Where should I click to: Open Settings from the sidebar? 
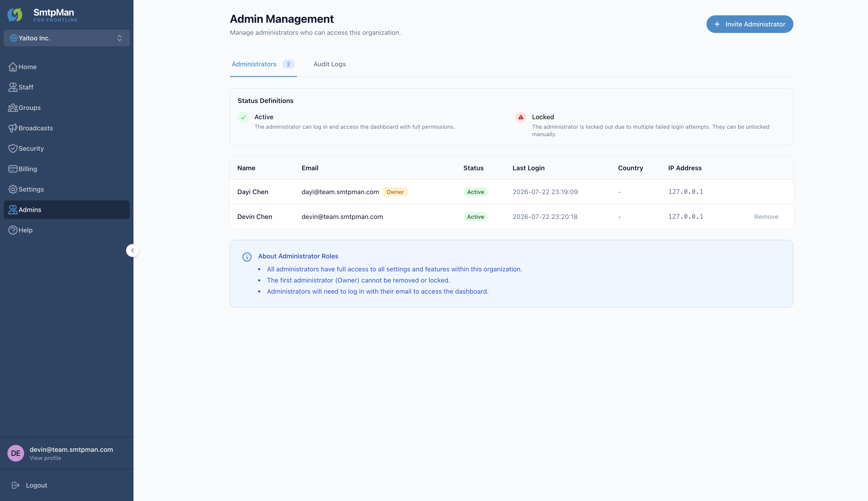pyautogui.click(x=67, y=189)
